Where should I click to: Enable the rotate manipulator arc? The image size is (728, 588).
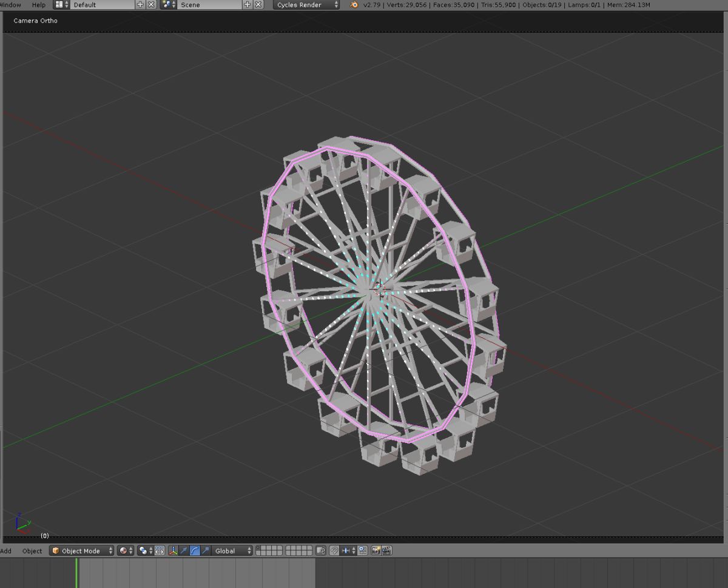pyautogui.click(x=195, y=551)
